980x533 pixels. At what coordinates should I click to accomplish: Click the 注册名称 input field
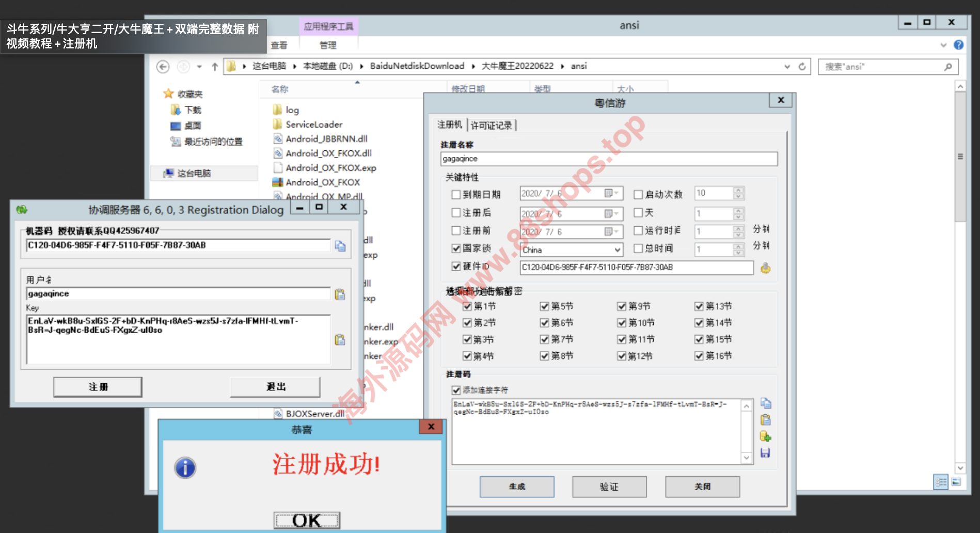pos(608,159)
